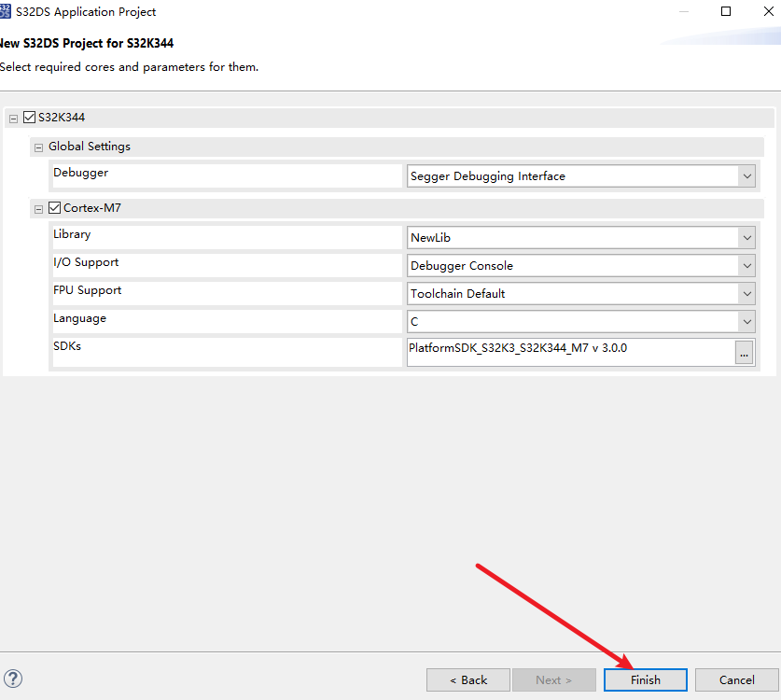
Task: Collapse the S32K344 tree node
Action: [13, 119]
